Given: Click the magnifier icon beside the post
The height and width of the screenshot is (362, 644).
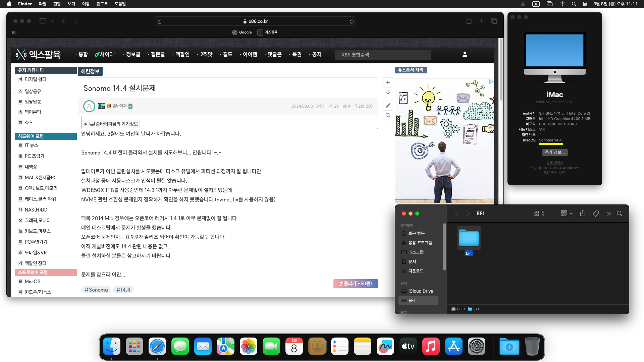Looking at the screenshot, I should tap(388, 115).
